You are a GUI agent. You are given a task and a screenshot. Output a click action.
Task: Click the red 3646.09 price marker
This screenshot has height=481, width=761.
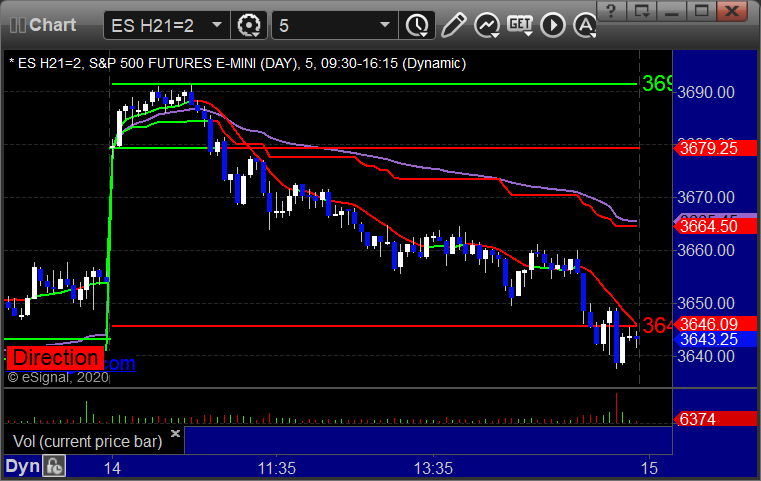(714, 324)
